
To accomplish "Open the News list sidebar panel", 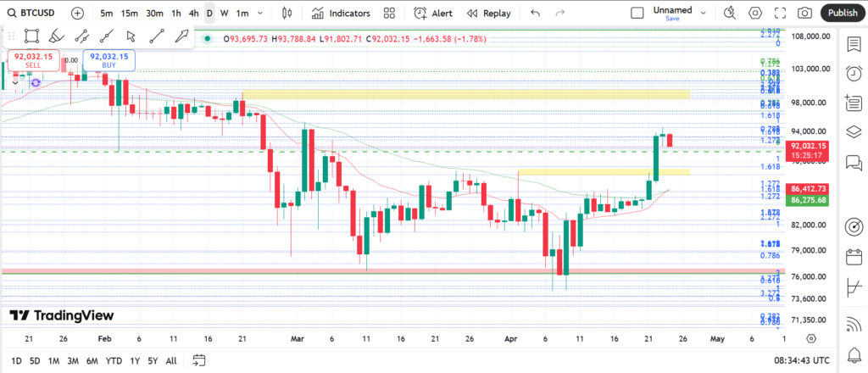I will [x=854, y=103].
